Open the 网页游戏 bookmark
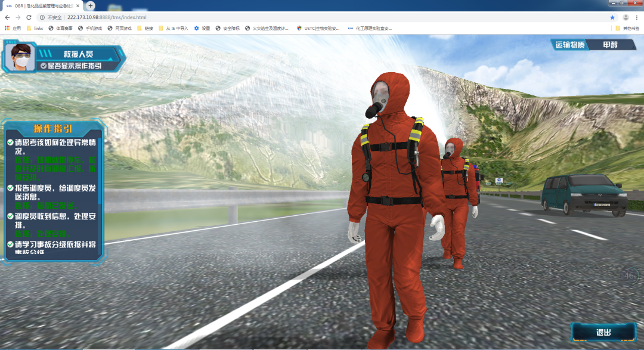The width and height of the screenshot is (644, 350). pos(119,29)
